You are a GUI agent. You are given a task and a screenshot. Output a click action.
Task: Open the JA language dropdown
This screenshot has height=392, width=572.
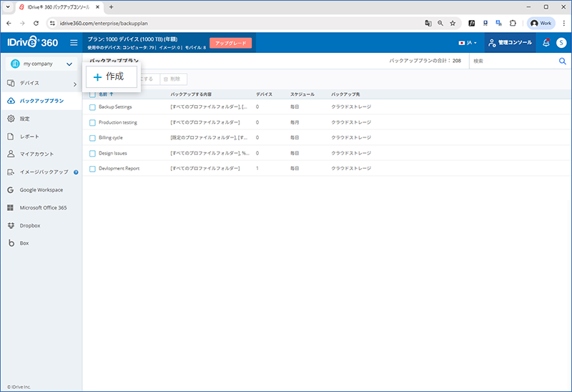(x=468, y=43)
